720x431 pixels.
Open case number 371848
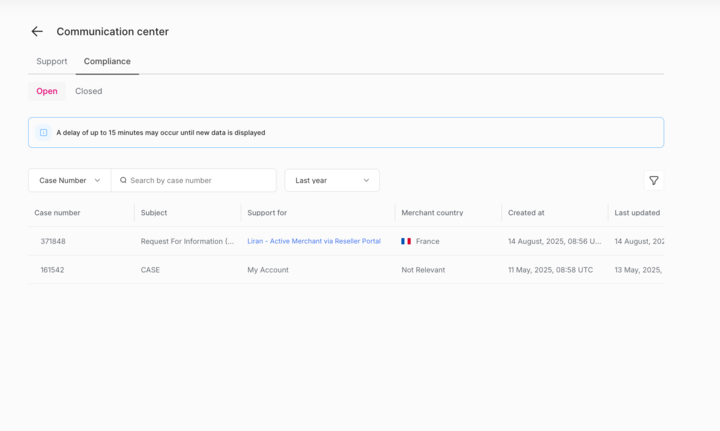click(53, 241)
